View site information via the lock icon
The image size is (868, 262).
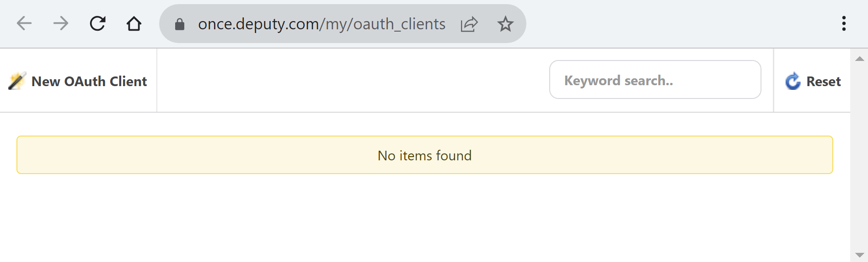click(x=180, y=24)
